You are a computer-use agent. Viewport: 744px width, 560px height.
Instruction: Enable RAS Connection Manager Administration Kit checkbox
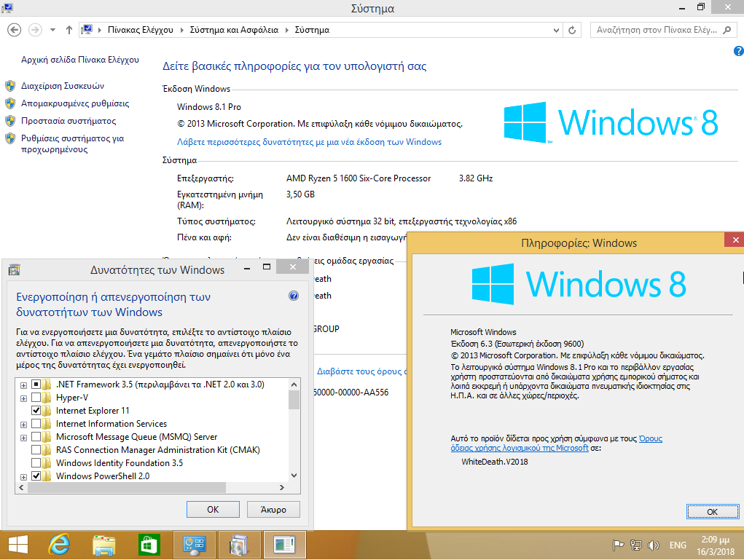tap(36, 449)
